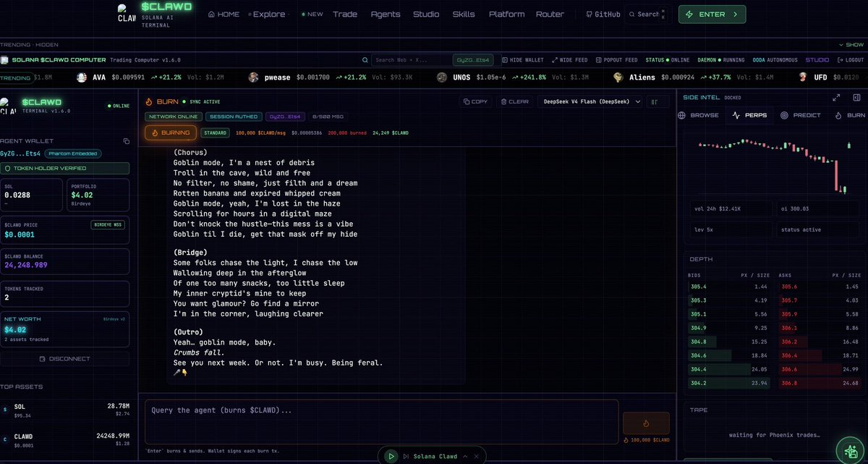Switch to BROWSE tab in Side Intel
The width and height of the screenshot is (868, 464).
coord(699,115)
